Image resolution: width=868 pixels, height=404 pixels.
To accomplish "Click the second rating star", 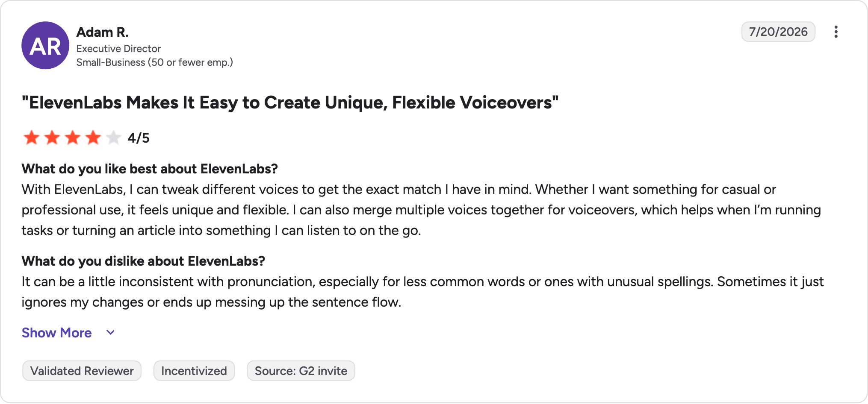I will tap(52, 138).
